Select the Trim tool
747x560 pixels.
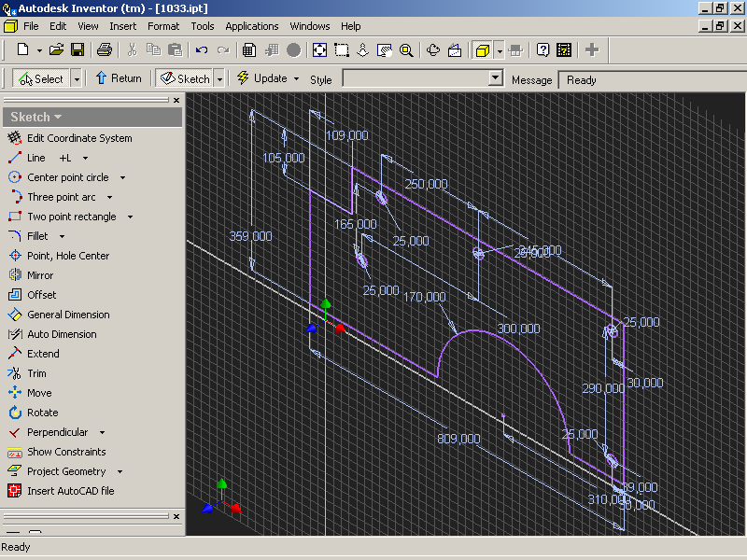(x=27, y=373)
